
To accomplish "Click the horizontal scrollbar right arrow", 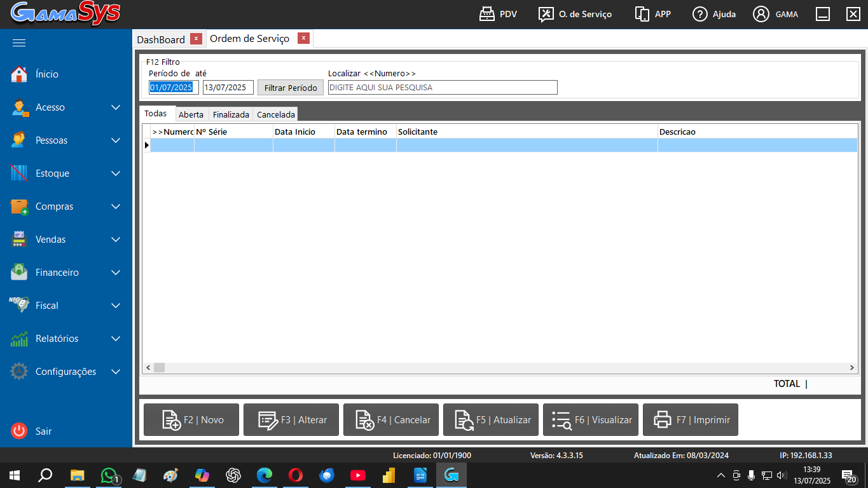I will pos(852,368).
